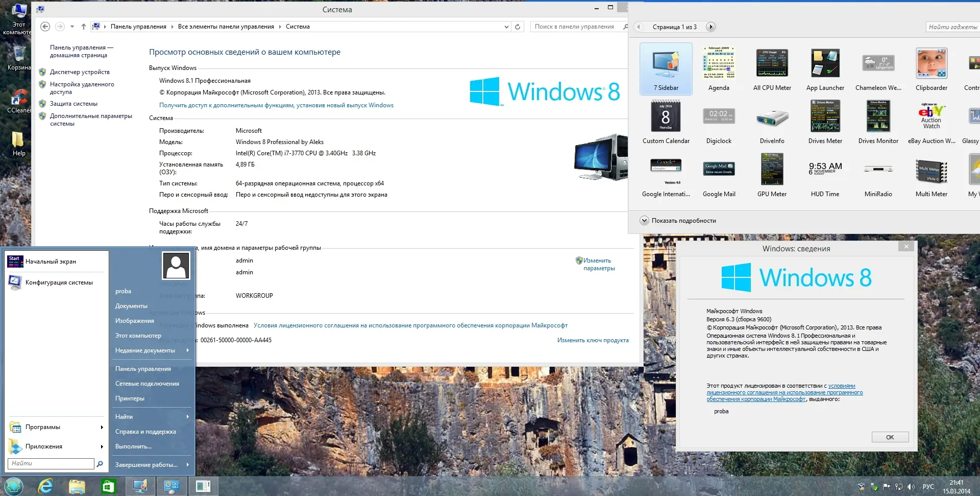Select the Google International gadget
Viewport: 980px width, 496px height.
click(x=666, y=175)
